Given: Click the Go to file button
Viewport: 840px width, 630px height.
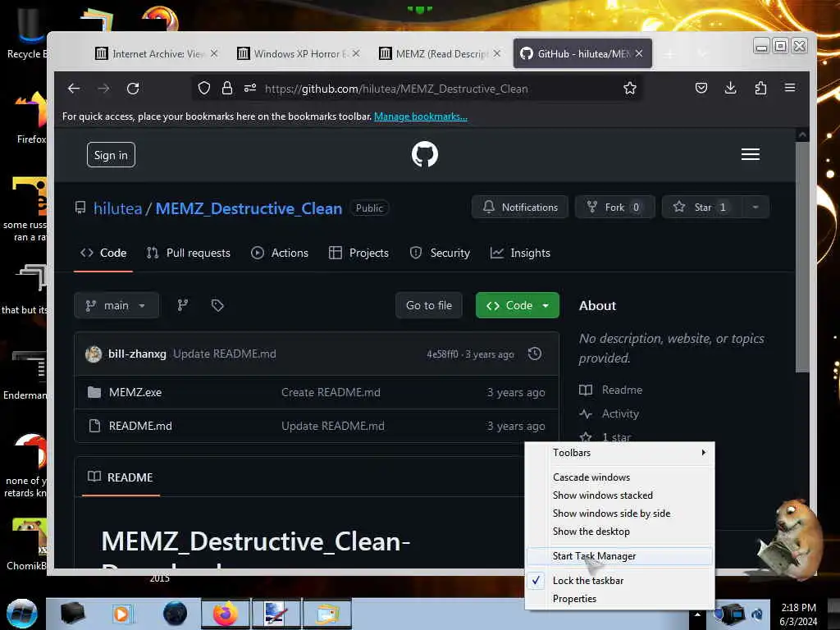Looking at the screenshot, I should pos(428,305).
